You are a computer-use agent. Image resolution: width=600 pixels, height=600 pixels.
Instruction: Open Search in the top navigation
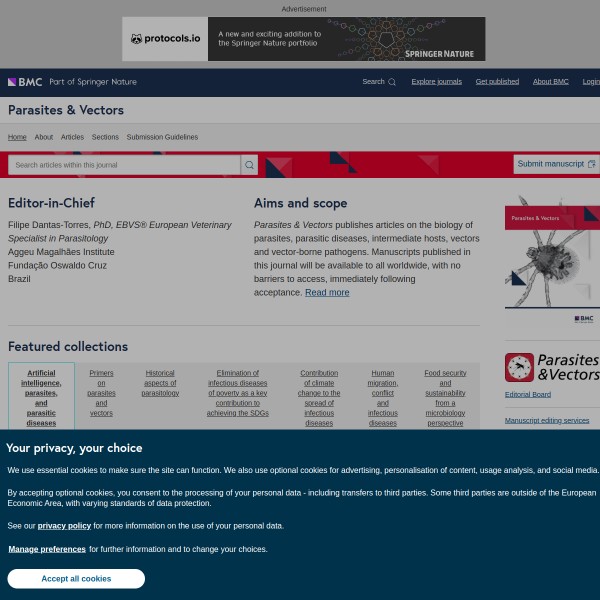coord(378,82)
